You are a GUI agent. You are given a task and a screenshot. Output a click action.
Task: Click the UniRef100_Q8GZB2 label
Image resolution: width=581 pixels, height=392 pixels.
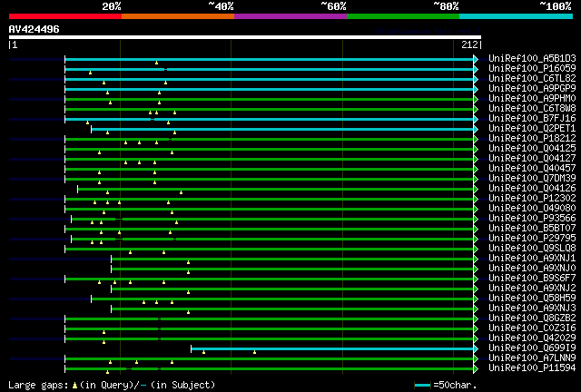point(532,318)
